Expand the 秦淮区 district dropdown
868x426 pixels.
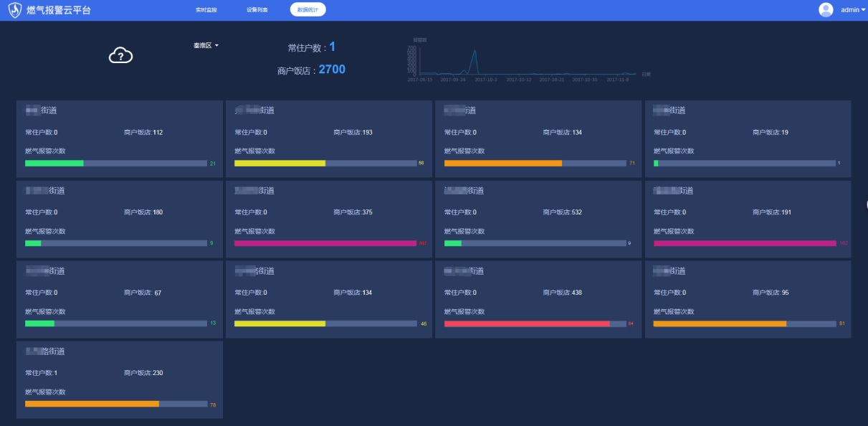pos(206,45)
